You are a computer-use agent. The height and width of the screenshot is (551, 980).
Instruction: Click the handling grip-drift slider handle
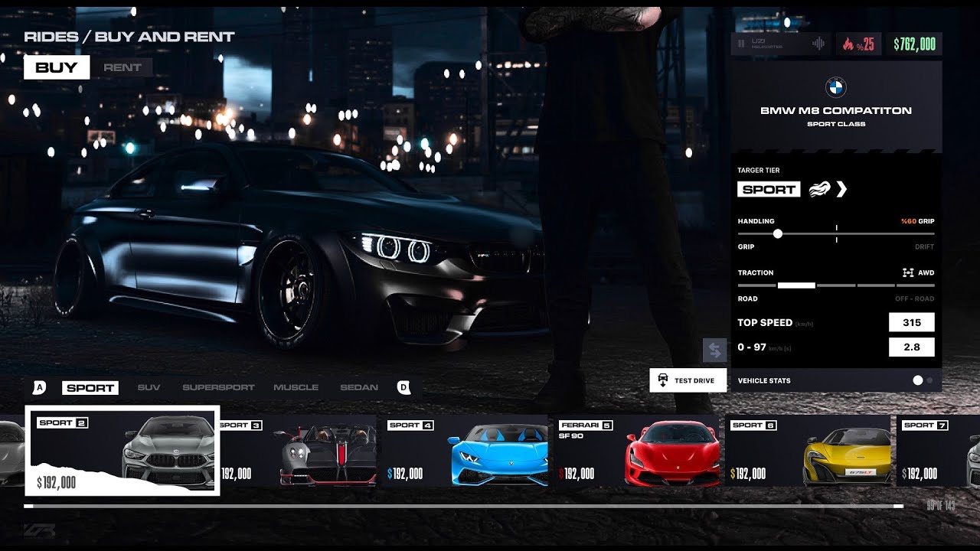[x=778, y=233]
